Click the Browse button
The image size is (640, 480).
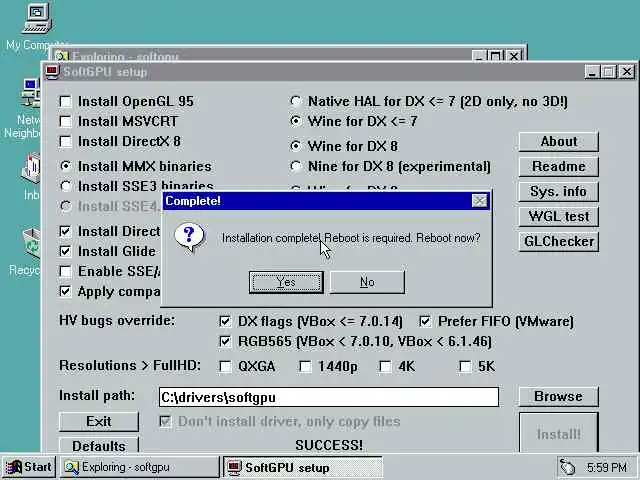[x=558, y=396]
